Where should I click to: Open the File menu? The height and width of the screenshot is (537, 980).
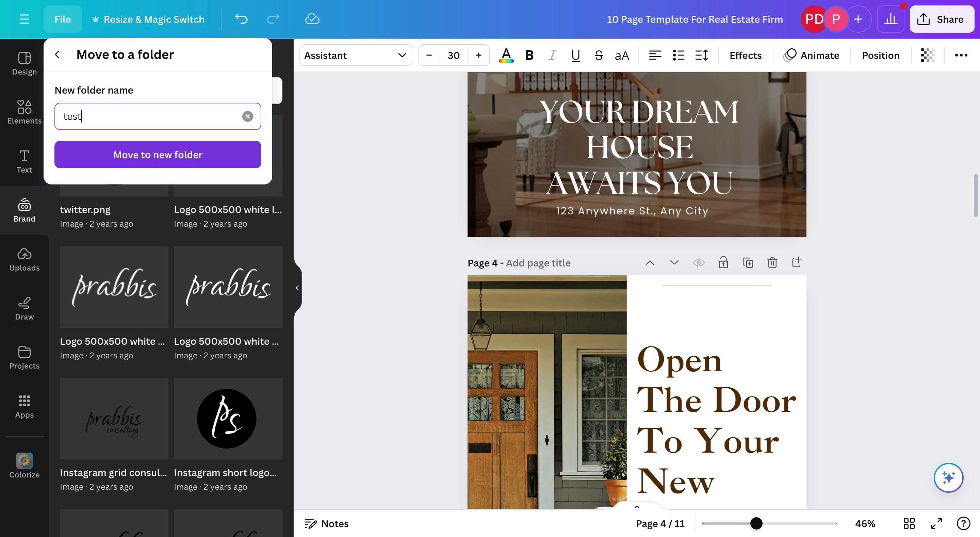[62, 19]
